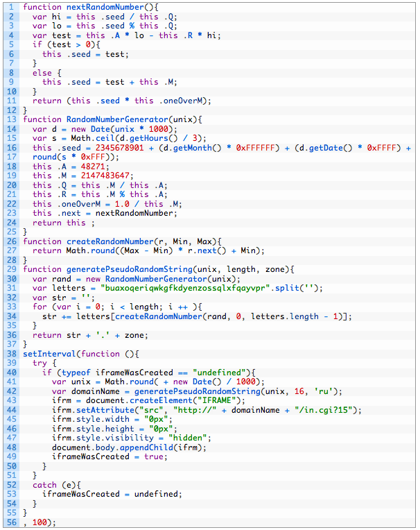
Task: Click the "/in.cgi?15" string
Action: [323, 410]
